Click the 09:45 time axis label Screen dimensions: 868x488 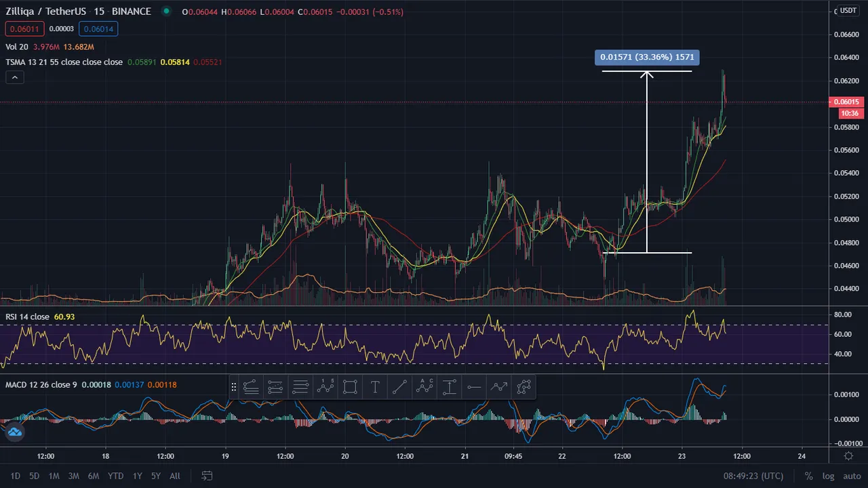[x=514, y=456]
